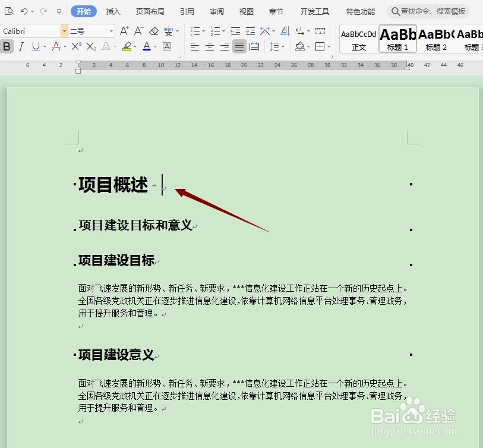Apply subscript formatting

pyautogui.click(x=90, y=46)
